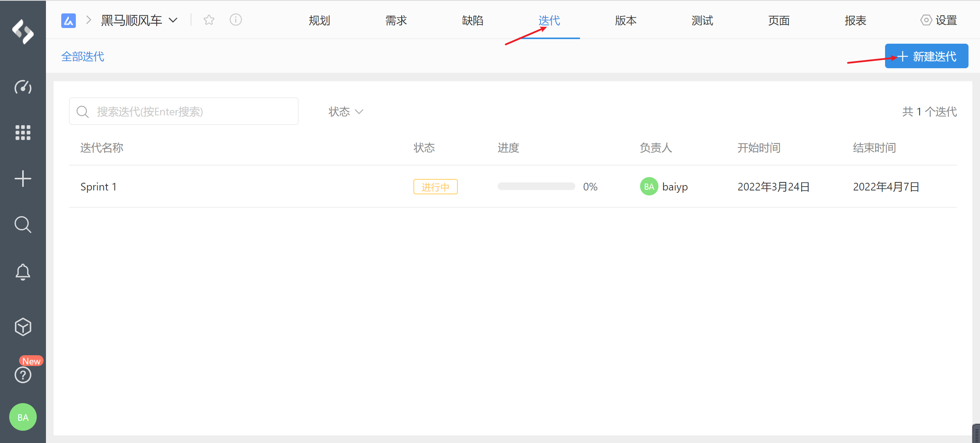Click the Sprint 1 progress bar
The height and width of the screenshot is (443, 980).
point(536,187)
